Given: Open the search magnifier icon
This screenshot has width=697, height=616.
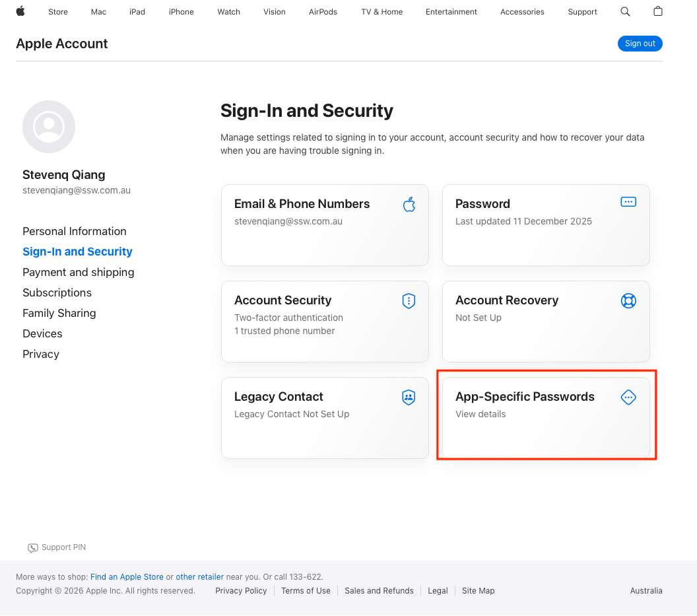Looking at the screenshot, I should coord(625,12).
